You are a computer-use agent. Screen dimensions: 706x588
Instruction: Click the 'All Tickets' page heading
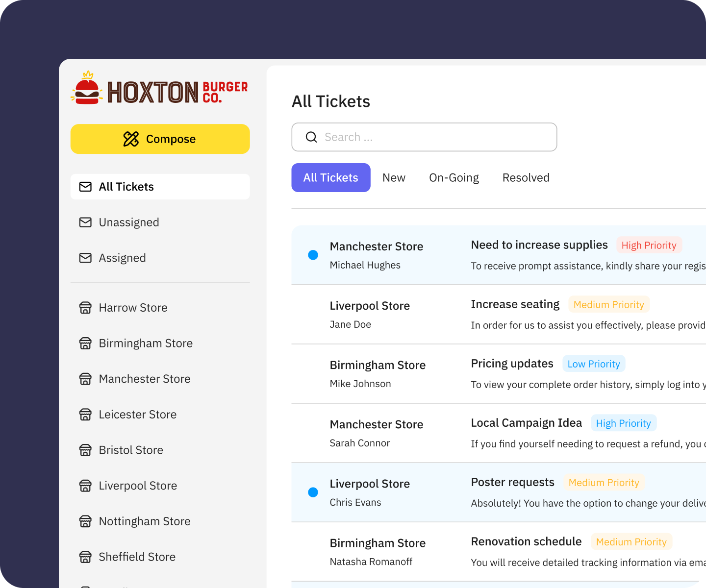pyautogui.click(x=331, y=101)
